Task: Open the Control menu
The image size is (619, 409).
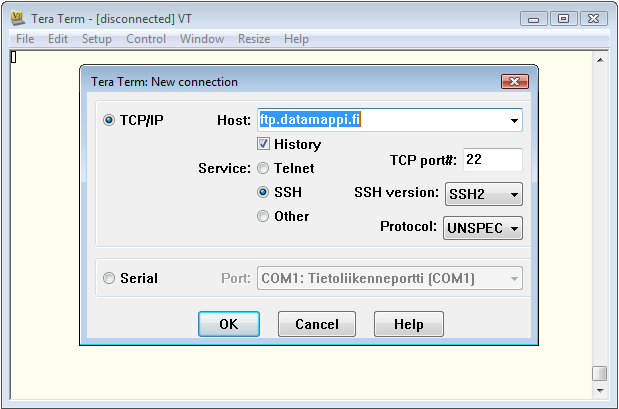Action: (x=146, y=39)
